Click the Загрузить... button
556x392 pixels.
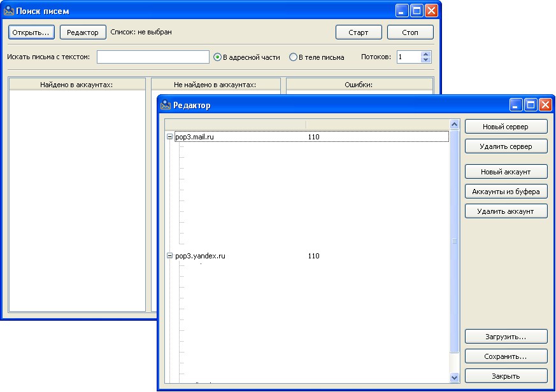pos(506,337)
